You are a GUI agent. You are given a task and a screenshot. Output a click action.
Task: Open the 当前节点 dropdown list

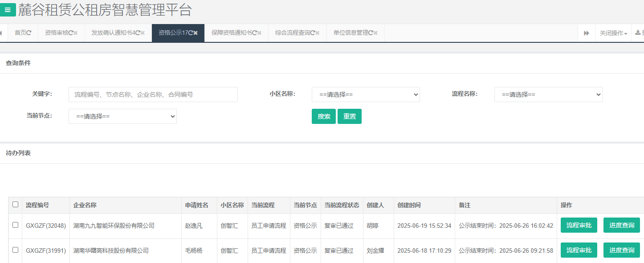(122, 116)
